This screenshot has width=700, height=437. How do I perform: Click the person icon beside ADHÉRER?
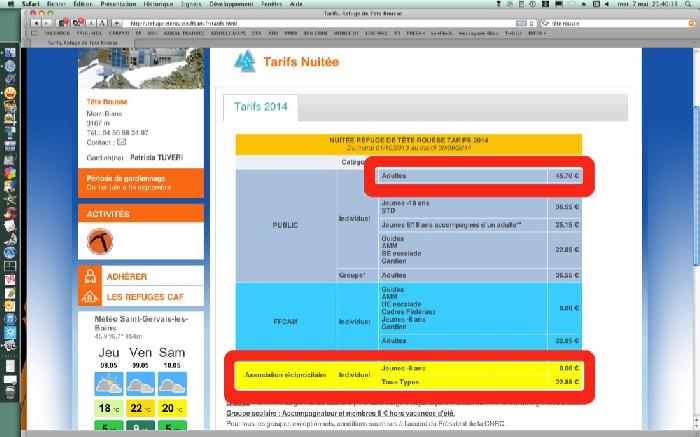click(x=90, y=276)
